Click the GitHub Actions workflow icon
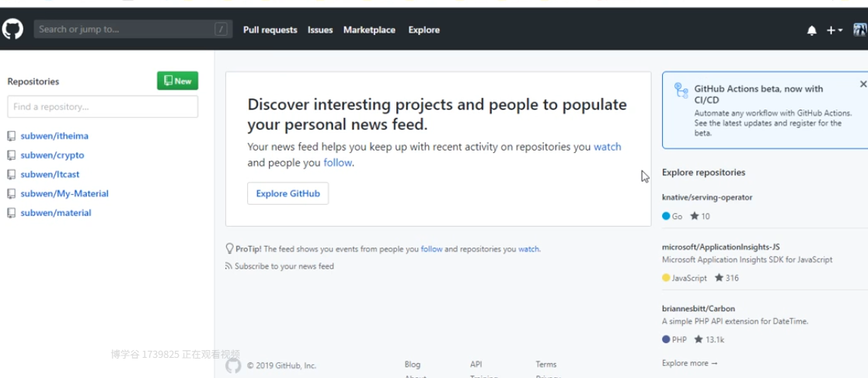 (681, 90)
